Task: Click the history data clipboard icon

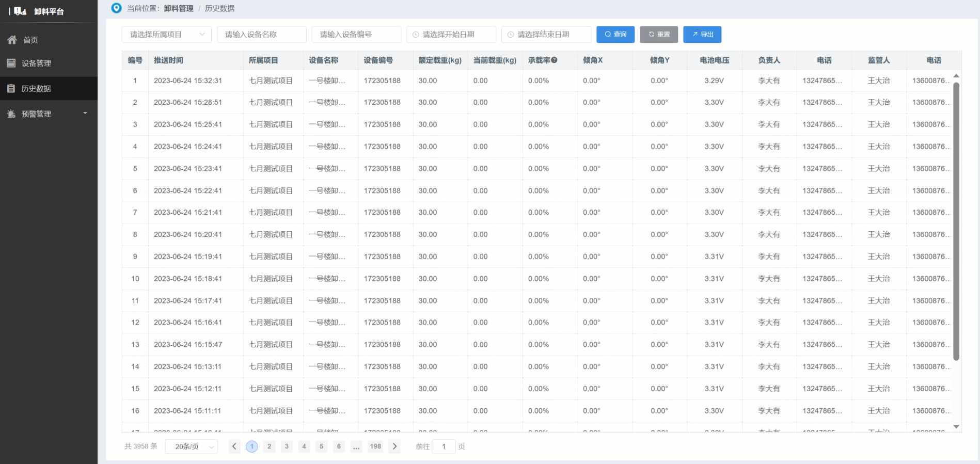Action: tap(11, 88)
